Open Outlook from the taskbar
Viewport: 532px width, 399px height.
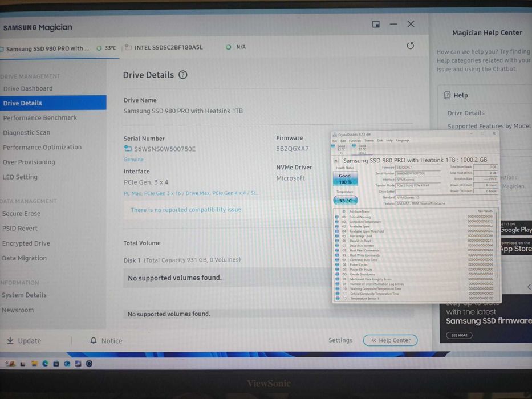[x=67, y=364]
